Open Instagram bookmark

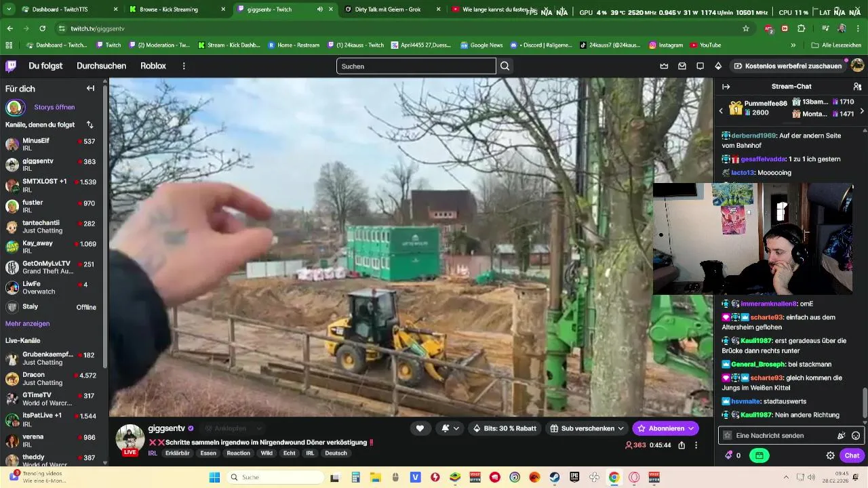tap(666, 45)
